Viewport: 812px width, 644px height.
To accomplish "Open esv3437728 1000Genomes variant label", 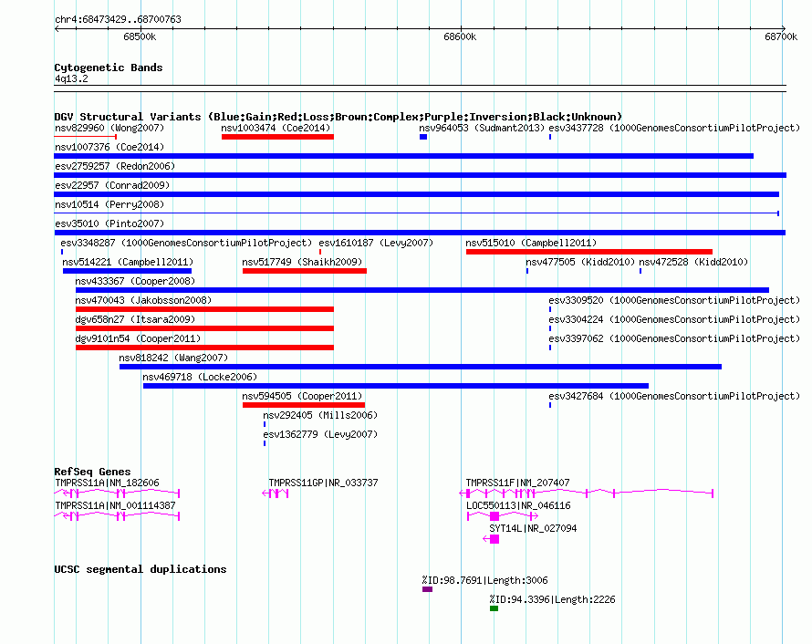I will click(674, 128).
